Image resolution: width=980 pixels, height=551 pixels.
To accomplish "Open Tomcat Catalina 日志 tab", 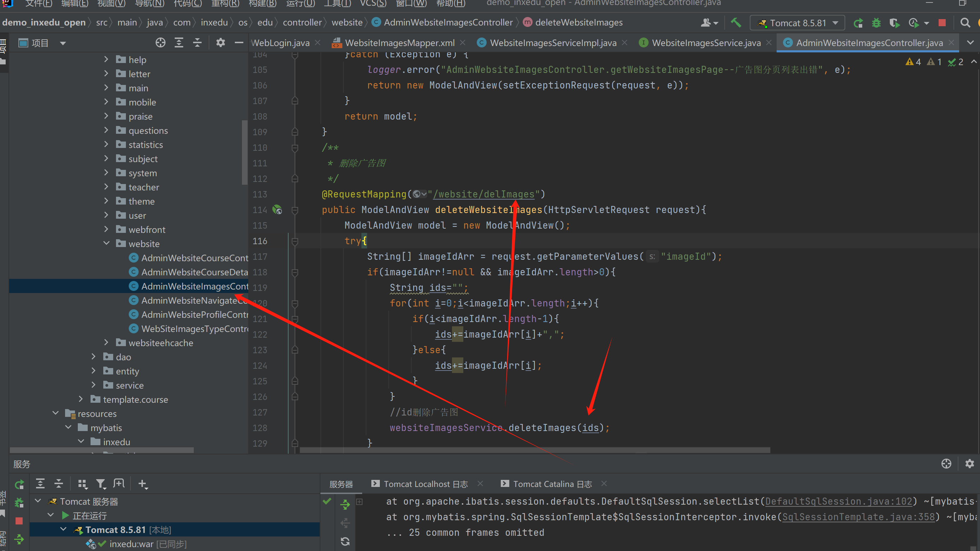I will click(x=553, y=484).
